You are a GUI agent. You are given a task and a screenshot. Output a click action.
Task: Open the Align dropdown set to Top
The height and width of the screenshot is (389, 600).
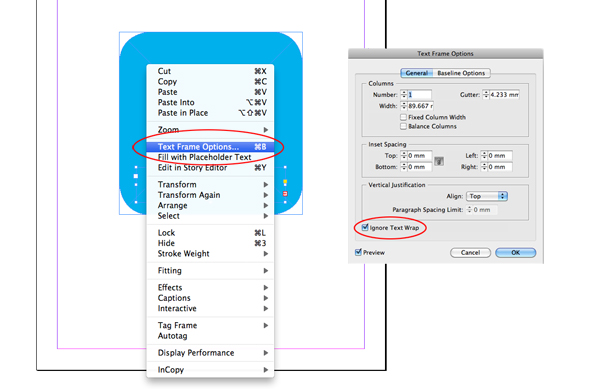tap(487, 196)
